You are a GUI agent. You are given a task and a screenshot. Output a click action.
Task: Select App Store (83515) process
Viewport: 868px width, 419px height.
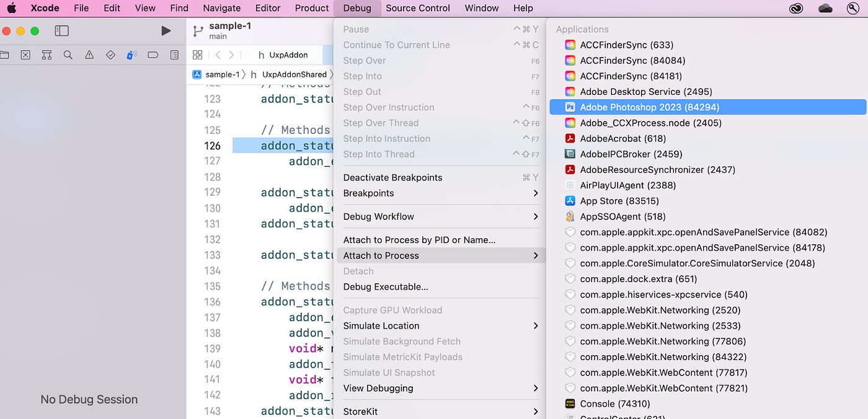pyautogui.click(x=707, y=201)
